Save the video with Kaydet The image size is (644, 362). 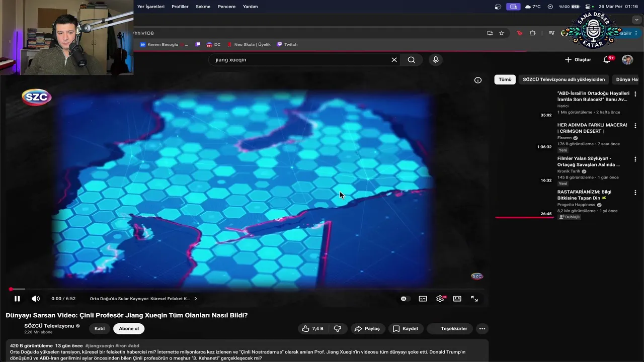[x=406, y=329]
